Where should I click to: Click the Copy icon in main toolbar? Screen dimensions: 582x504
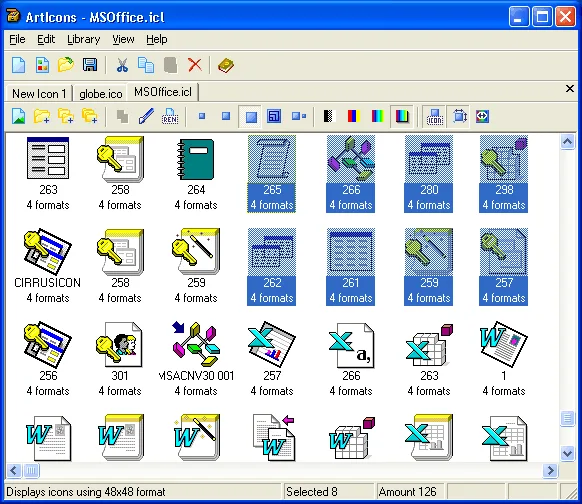(146, 65)
